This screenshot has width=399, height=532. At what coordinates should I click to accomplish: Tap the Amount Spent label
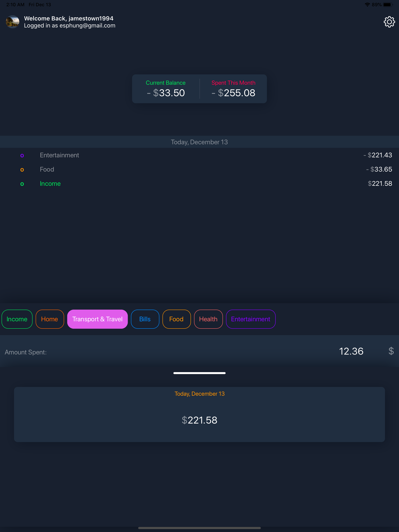click(x=26, y=352)
